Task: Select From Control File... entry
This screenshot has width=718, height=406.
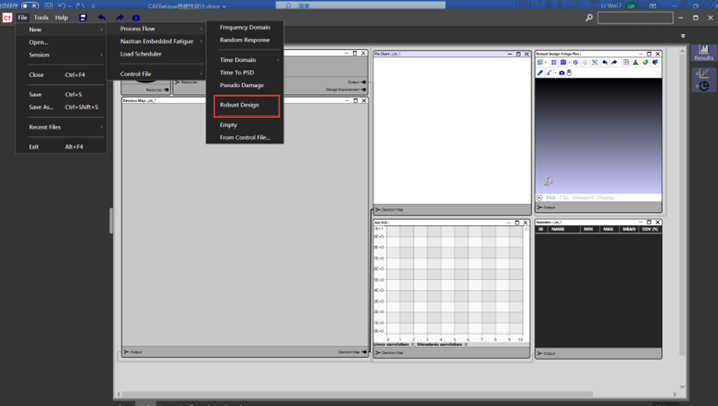Action: coord(245,137)
